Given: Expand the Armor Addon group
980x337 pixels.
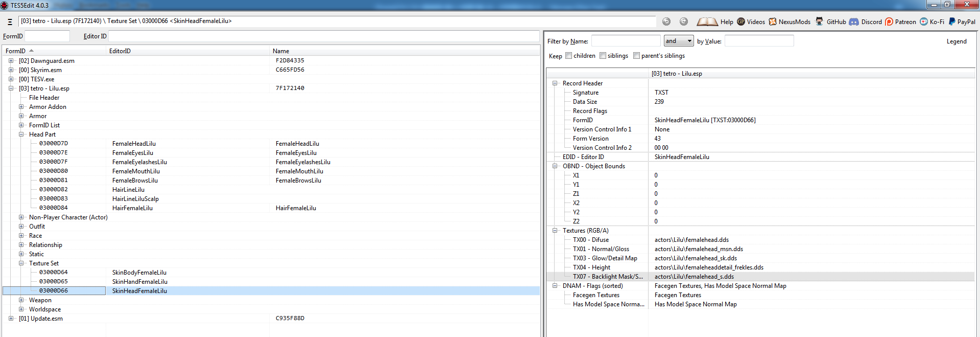Looking at the screenshot, I should (x=21, y=107).
